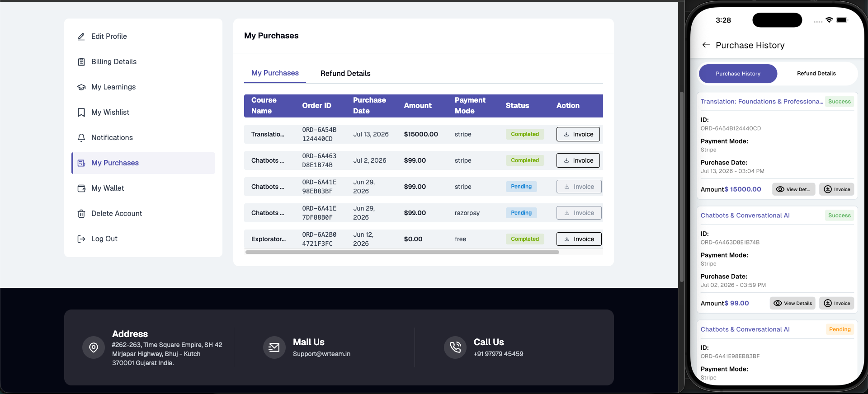Click the order ID ORD-6A2B04721F3FC

(319, 239)
